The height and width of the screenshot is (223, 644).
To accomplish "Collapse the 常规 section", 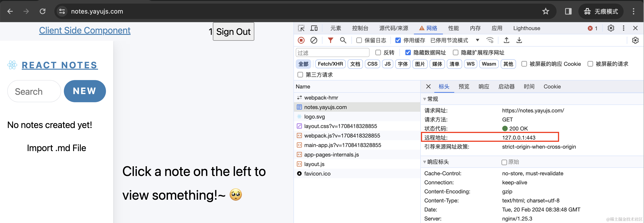I will point(425,99).
